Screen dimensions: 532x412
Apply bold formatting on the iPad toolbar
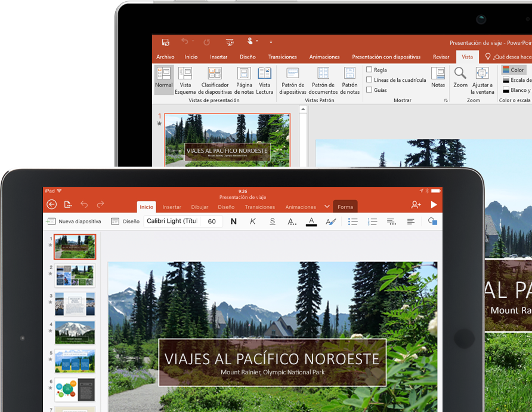233,221
